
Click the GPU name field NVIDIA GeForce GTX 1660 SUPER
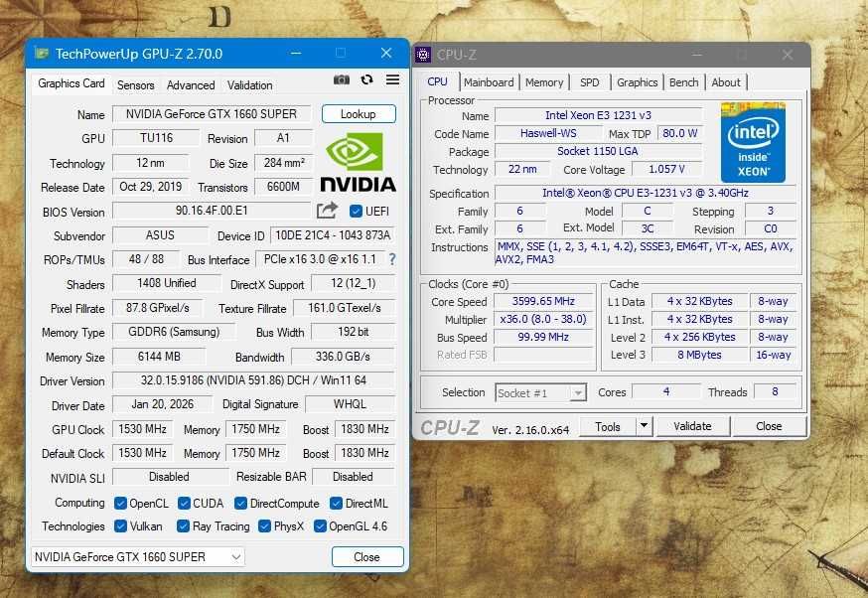(212, 114)
